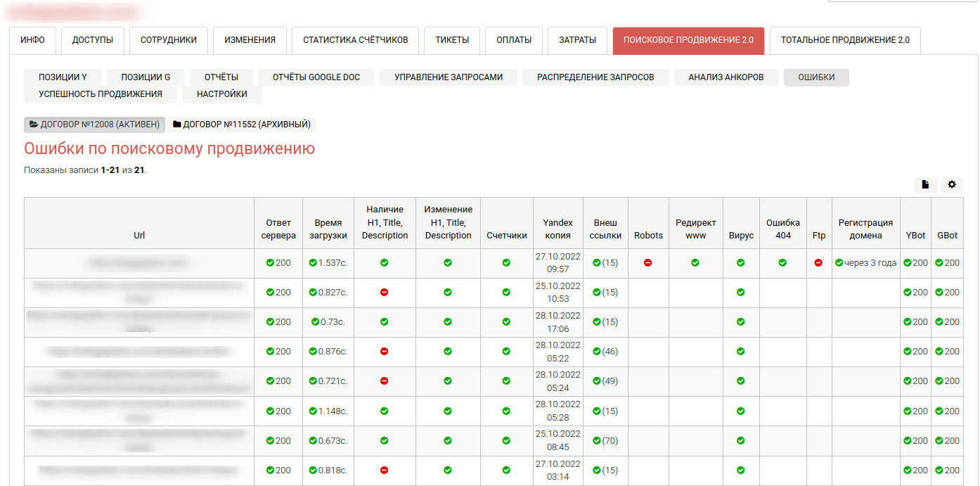Select active contract Договор №12008

pos(94,124)
